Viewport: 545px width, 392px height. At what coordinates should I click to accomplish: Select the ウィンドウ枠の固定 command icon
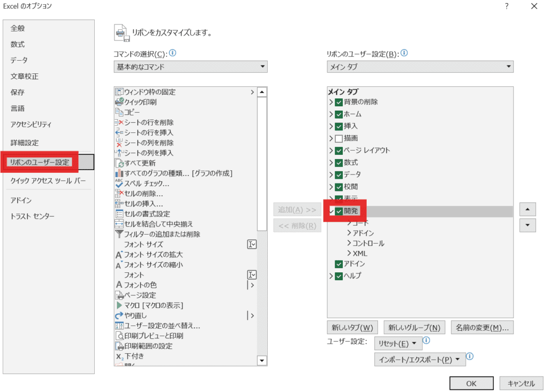(119, 92)
